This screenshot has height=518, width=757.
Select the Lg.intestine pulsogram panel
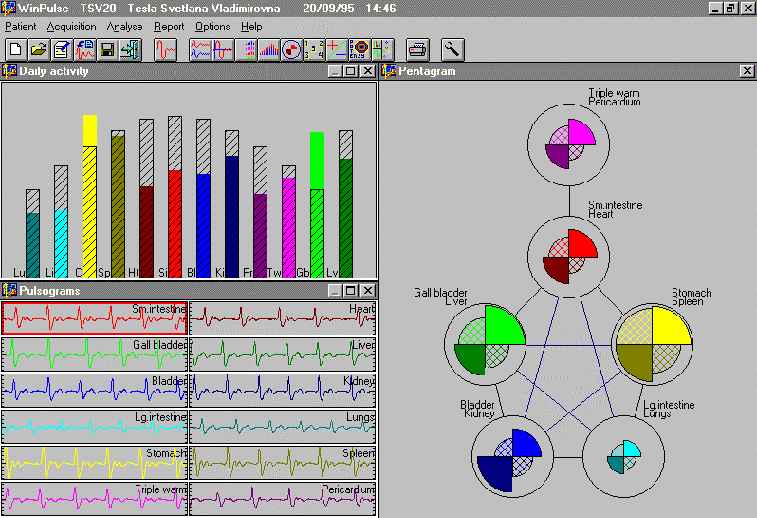95,427
